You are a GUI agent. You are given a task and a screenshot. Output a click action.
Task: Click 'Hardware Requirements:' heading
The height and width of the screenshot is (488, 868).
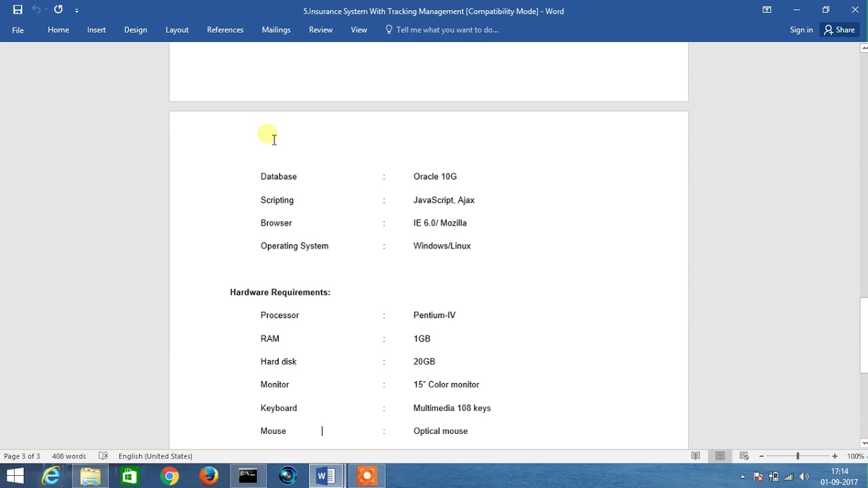click(x=280, y=292)
